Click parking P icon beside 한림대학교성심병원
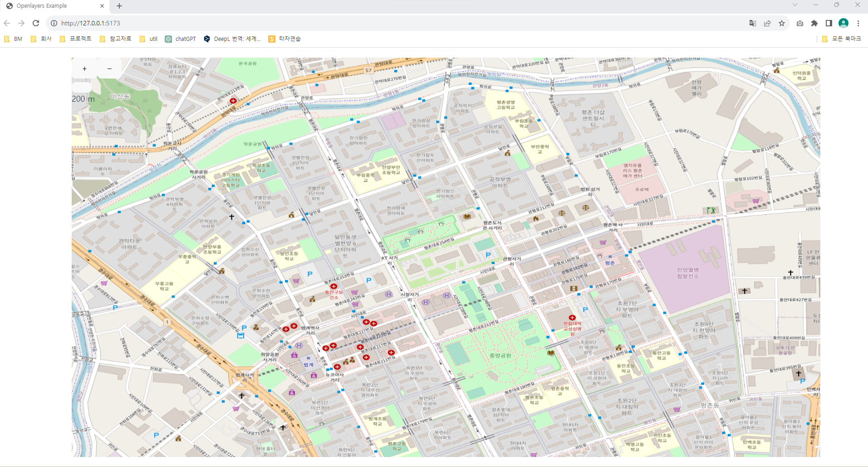This screenshot has height=467, width=868. 585,310
